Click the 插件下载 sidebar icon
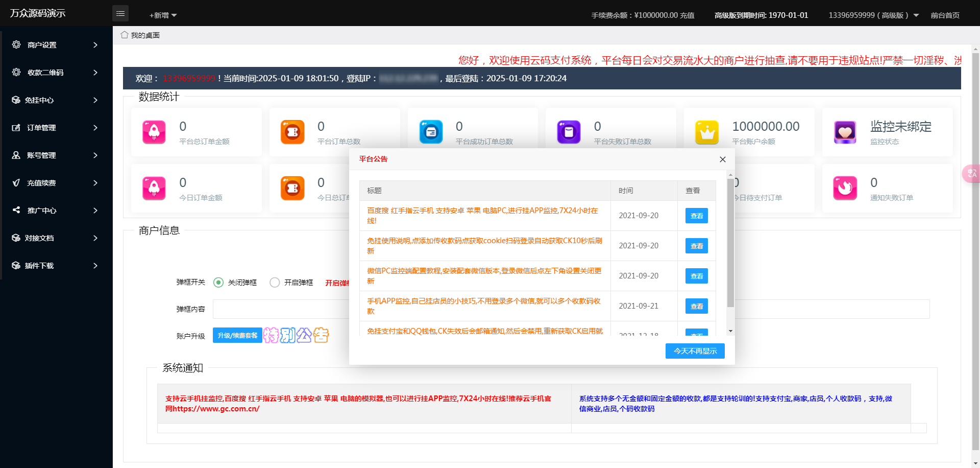This screenshot has height=468, width=980. pyautogui.click(x=15, y=266)
